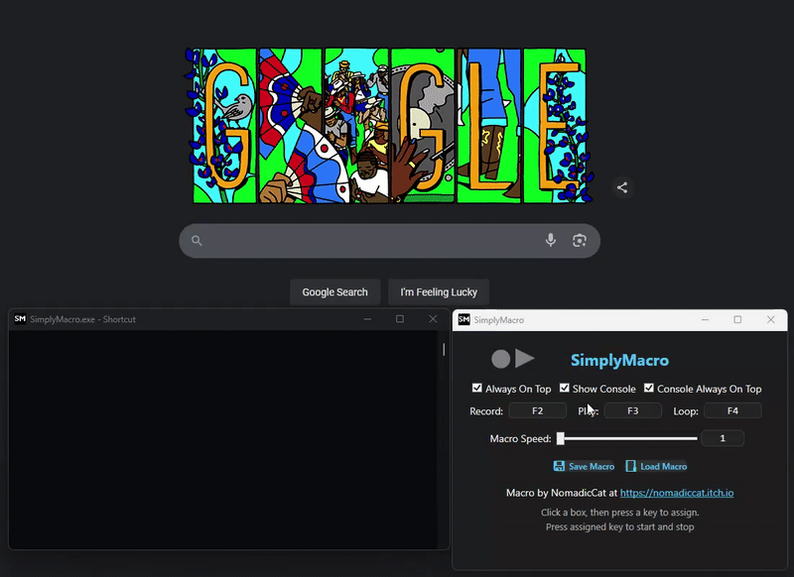
Task: Click the share icon beside the doodle
Action: click(x=622, y=187)
